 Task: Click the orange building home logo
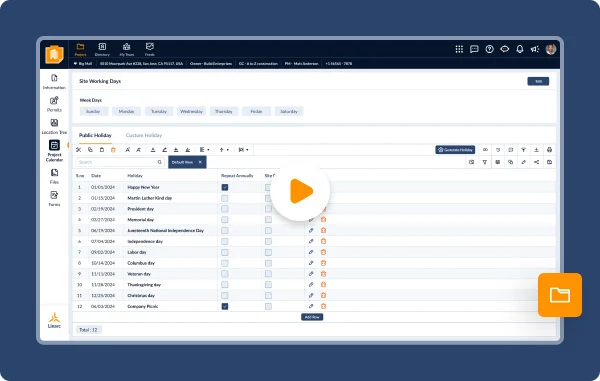click(54, 54)
